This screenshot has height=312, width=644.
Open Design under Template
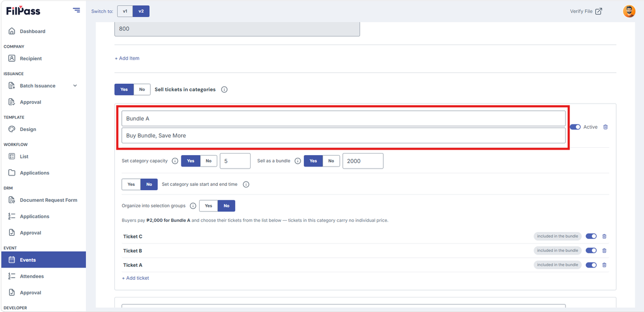(28, 129)
